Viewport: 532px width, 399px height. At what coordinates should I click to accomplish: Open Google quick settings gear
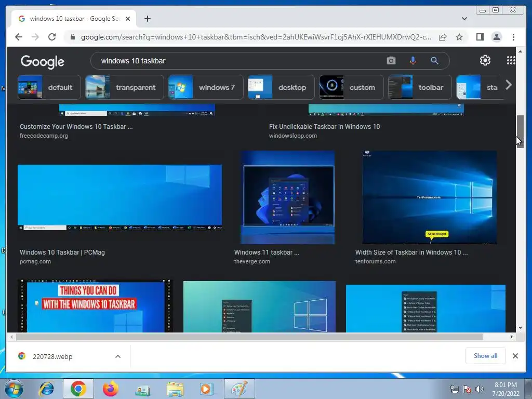[485, 60]
